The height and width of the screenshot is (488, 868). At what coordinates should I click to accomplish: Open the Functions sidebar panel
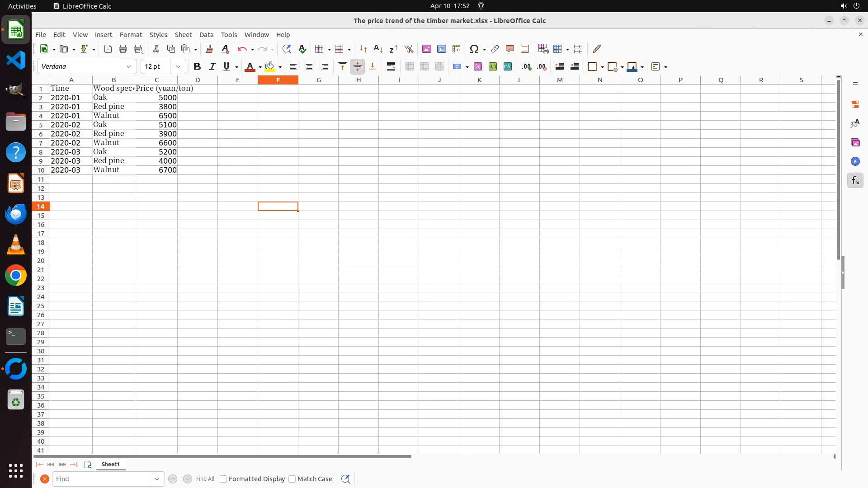855,181
